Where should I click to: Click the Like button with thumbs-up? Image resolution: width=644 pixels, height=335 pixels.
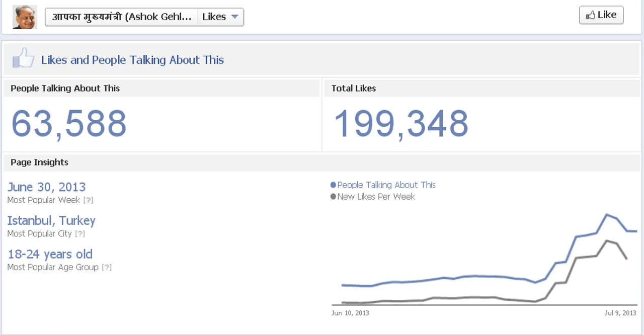(x=601, y=15)
